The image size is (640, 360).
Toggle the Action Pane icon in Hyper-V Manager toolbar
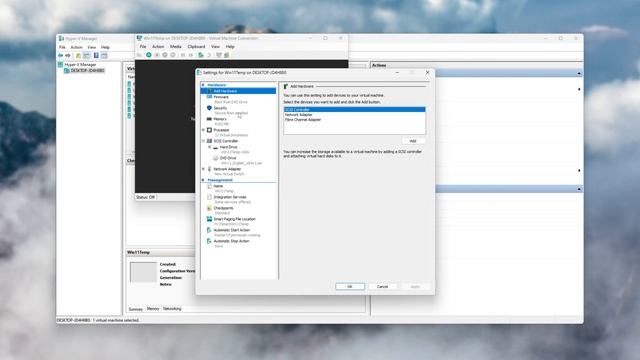point(104,55)
